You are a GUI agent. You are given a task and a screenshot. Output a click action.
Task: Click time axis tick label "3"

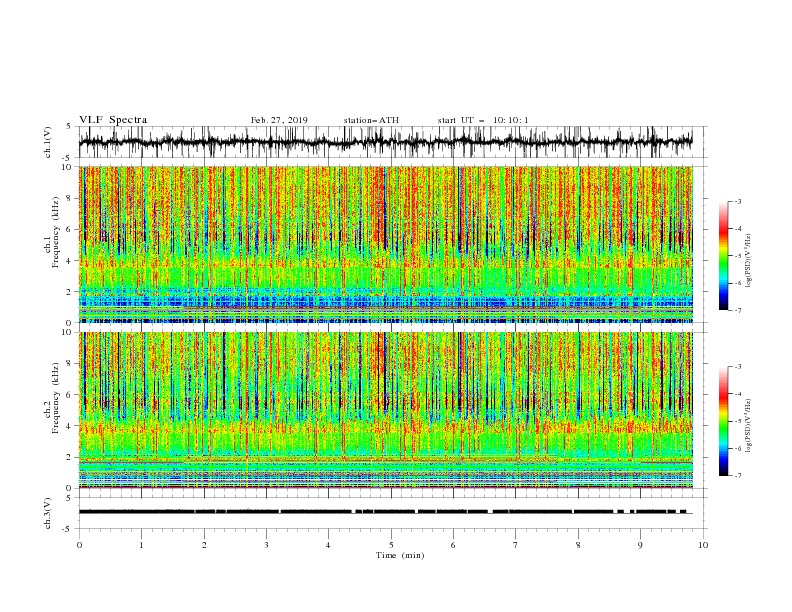[266, 545]
